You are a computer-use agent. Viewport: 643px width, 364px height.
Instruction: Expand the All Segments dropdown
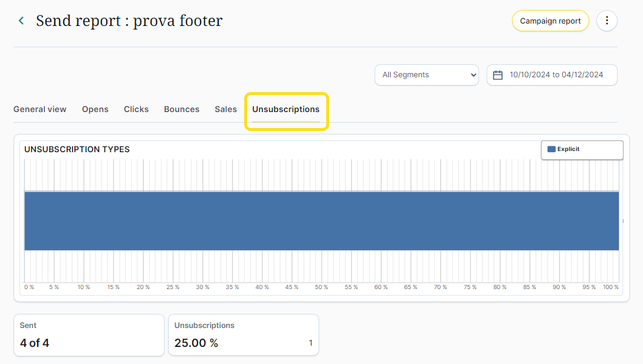click(427, 75)
